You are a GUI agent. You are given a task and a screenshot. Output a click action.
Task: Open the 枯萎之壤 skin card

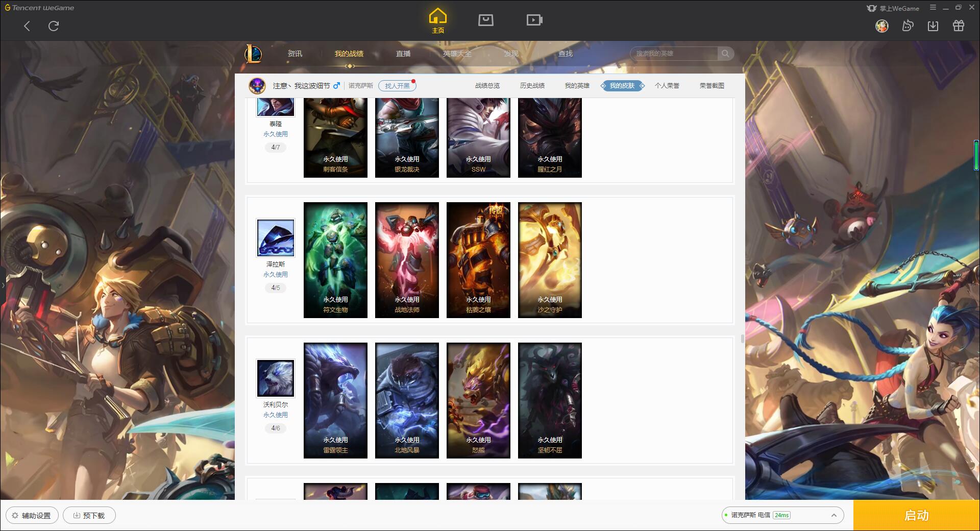pyautogui.click(x=478, y=260)
